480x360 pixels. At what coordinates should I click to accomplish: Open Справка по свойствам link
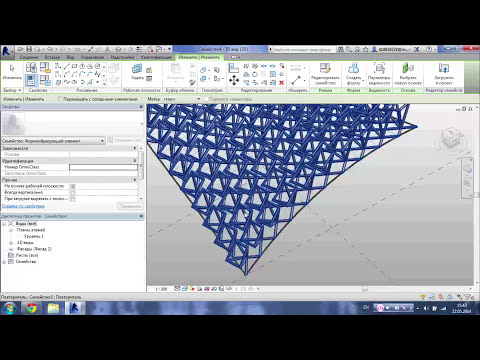point(23,206)
